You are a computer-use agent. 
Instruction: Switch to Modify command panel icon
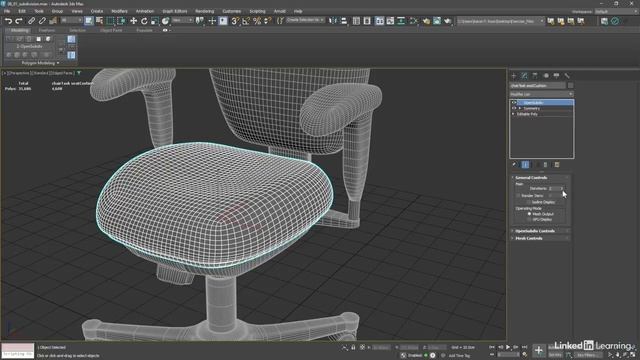tap(524, 76)
